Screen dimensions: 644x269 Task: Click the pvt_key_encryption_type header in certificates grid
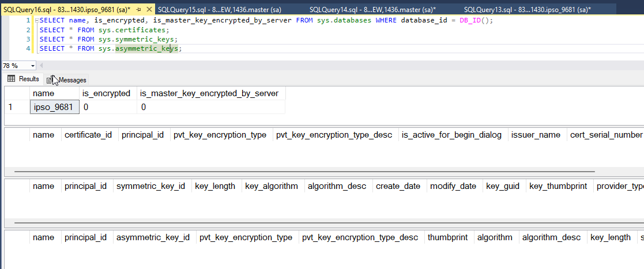221,135
